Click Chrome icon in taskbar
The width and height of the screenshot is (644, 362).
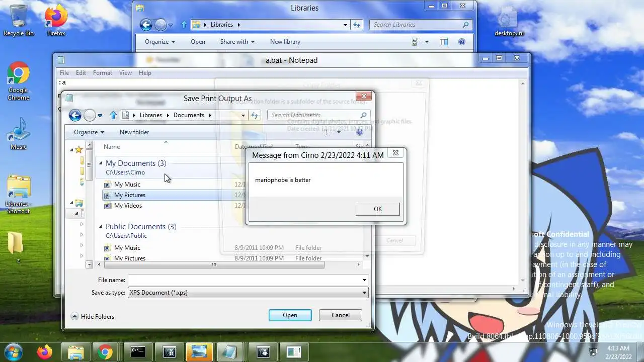pyautogui.click(x=106, y=352)
